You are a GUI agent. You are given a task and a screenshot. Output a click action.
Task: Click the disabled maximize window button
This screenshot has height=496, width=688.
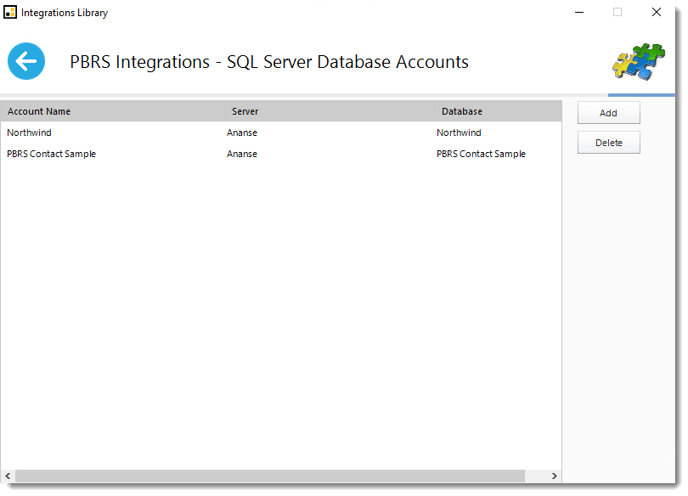(617, 12)
